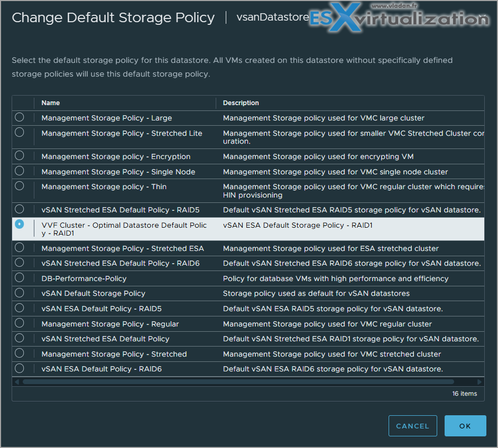Click description "Management Storage policy used for encrypting VM"

click(318, 157)
